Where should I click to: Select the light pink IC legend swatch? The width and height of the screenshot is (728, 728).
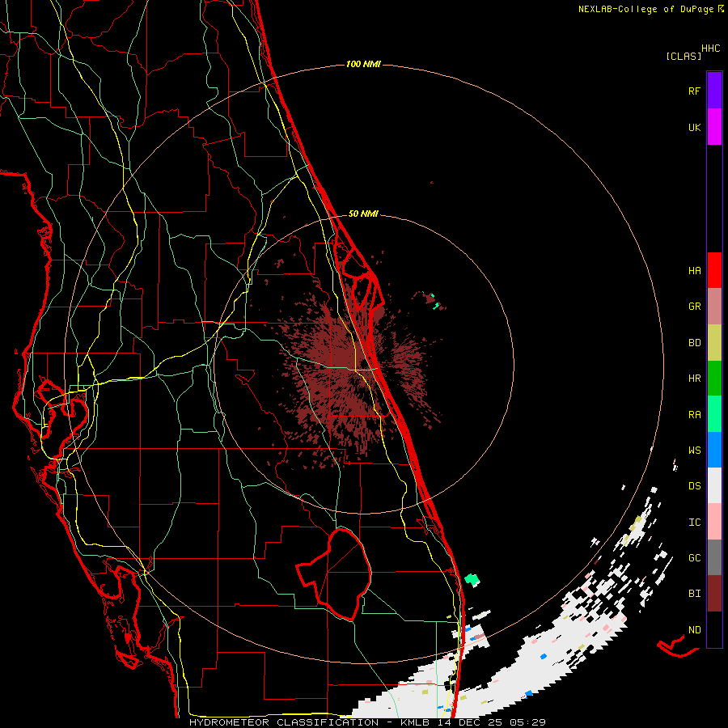pyautogui.click(x=714, y=522)
